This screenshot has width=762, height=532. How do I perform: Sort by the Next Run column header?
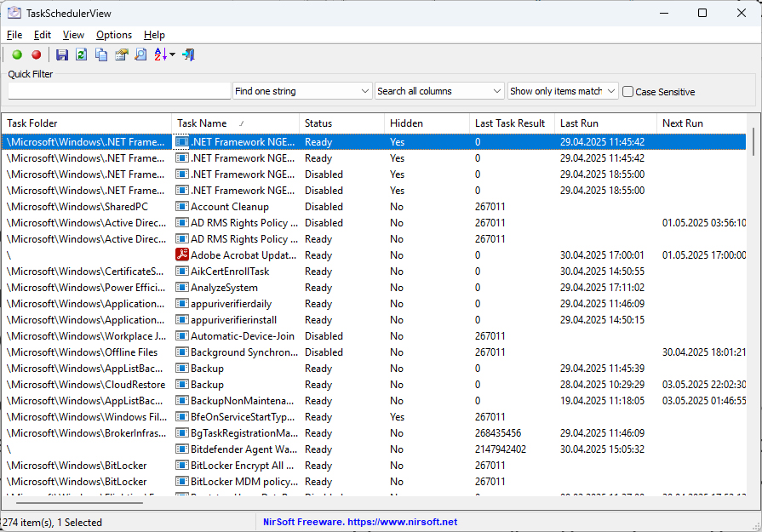coord(702,123)
